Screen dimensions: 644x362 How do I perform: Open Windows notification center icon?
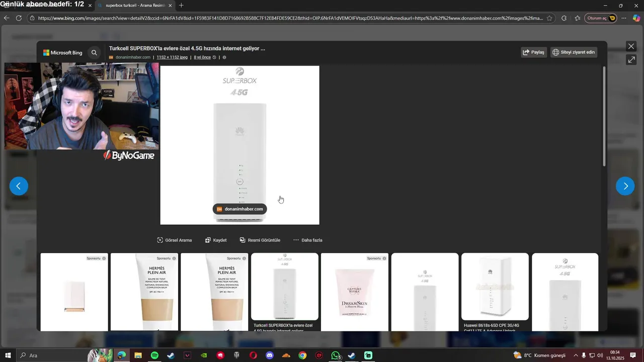(633, 355)
